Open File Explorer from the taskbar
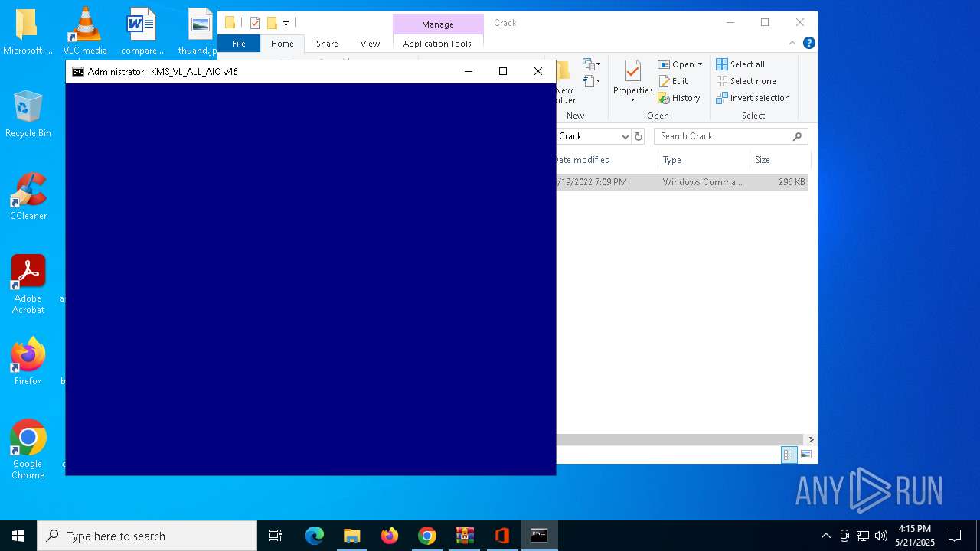 [x=351, y=536]
